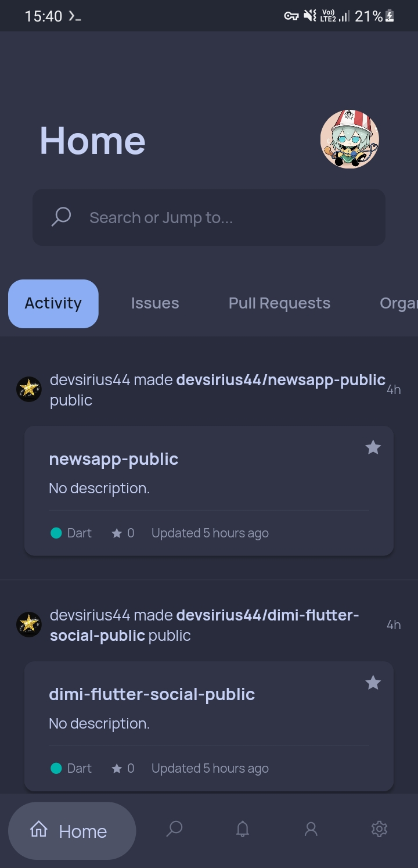Viewport: 418px width, 868px height.
Task: Tap the muted sound icon in status bar
Action: pos(310,16)
